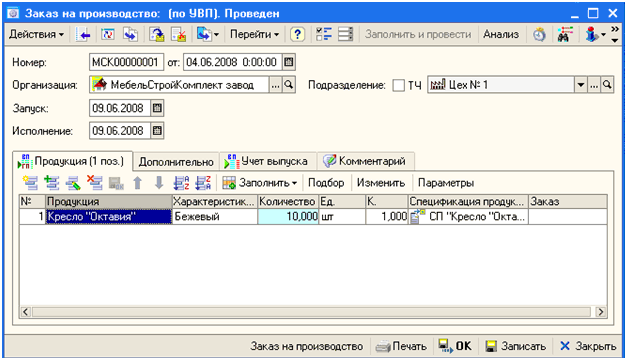Image resolution: width=627 pixels, height=360 pixels.
Task: Open the Заполнить dropdown in table toolbar
Action: pos(260,183)
